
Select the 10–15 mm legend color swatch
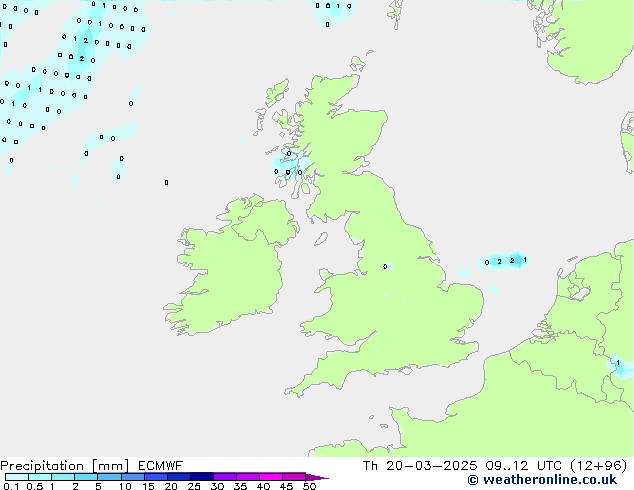pyautogui.click(x=132, y=477)
